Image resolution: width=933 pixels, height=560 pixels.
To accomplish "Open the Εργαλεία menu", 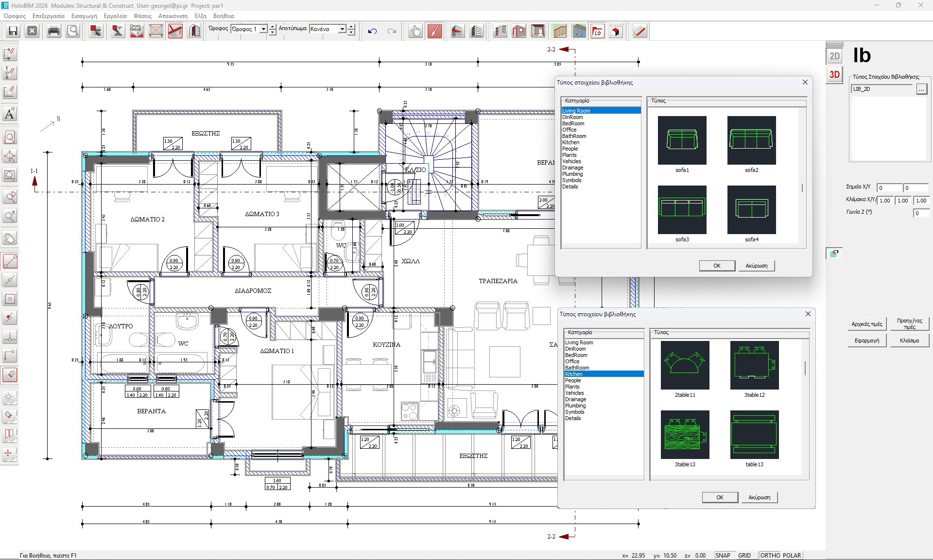I will (115, 16).
